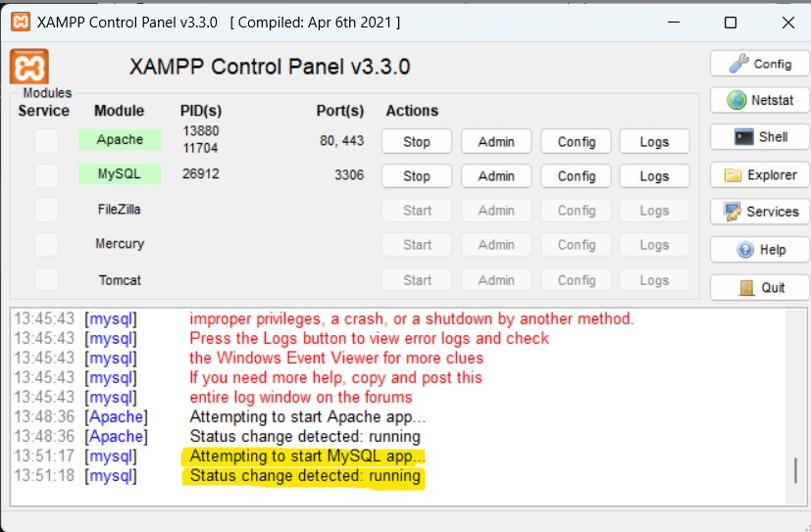Click the XAMPP logo in title bar
811x532 pixels.
tap(21, 23)
